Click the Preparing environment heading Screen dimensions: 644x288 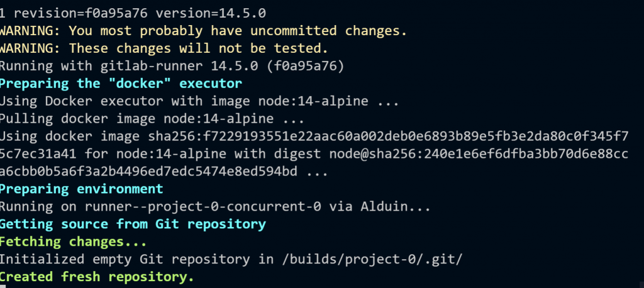tap(81, 189)
